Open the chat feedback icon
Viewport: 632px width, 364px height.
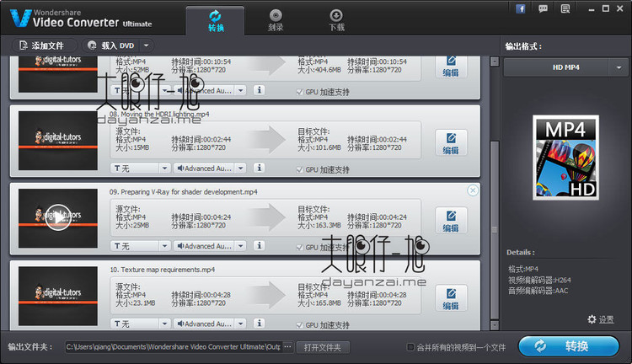[x=543, y=8]
